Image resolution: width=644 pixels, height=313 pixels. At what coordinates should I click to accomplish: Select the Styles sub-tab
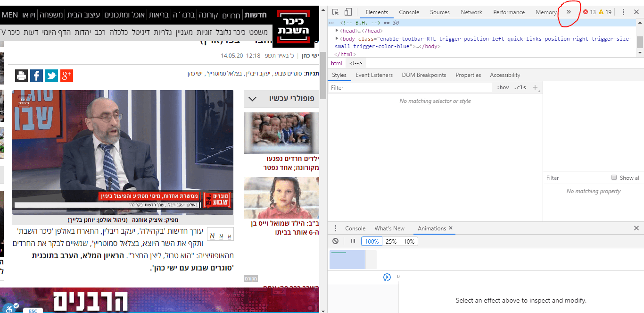point(339,75)
